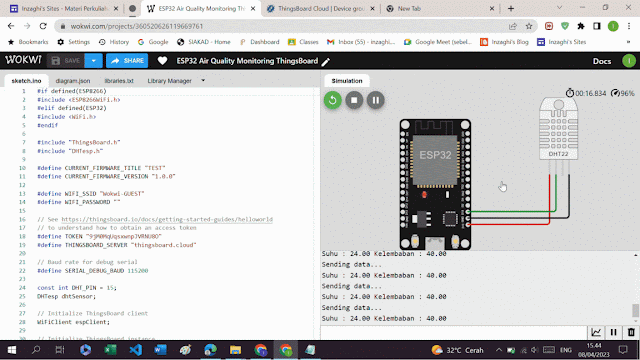640x360 pixels.
Task: Open the Docs link
Action: pos(602,61)
